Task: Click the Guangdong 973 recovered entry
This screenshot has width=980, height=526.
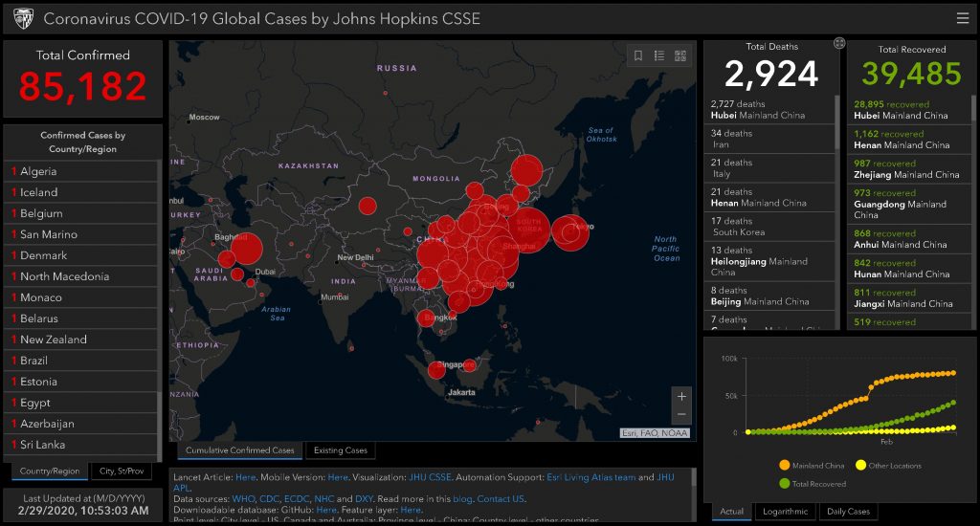Action: click(909, 204)
